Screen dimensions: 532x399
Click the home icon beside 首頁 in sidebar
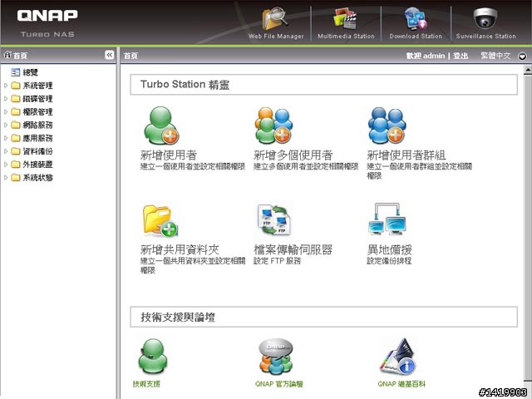7,55
